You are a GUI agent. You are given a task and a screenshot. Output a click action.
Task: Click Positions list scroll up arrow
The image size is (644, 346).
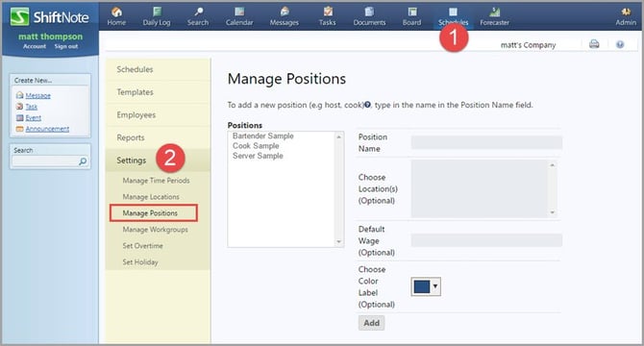click(x=339, y=136)
